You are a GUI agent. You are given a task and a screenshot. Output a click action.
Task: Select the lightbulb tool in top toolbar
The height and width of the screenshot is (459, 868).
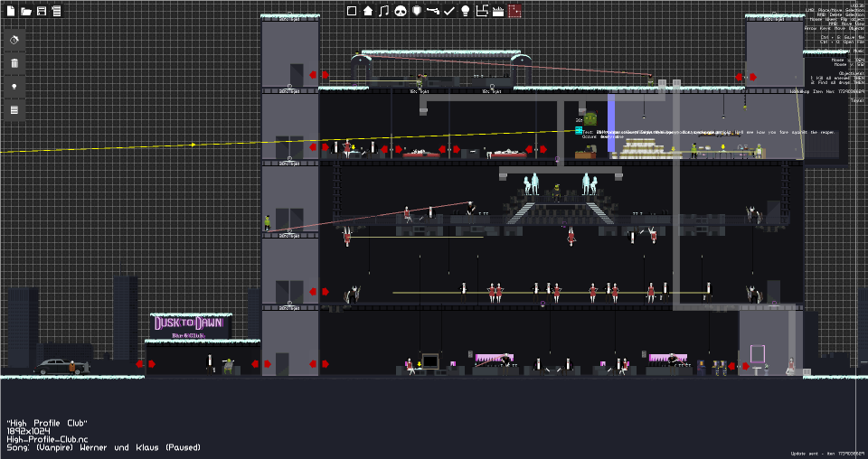point(466,11)
